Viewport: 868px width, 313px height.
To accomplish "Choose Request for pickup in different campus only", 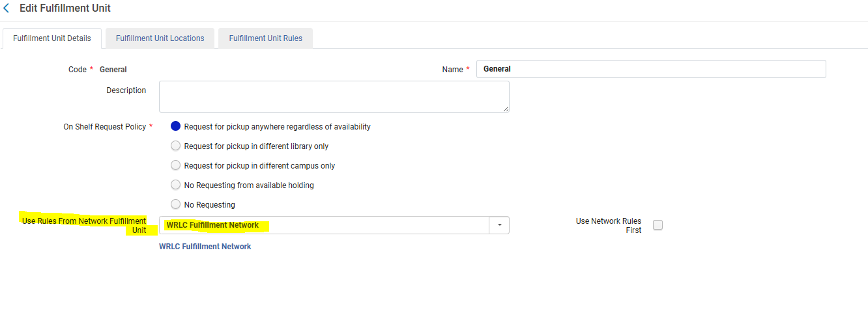I will (x=175, y=165).
